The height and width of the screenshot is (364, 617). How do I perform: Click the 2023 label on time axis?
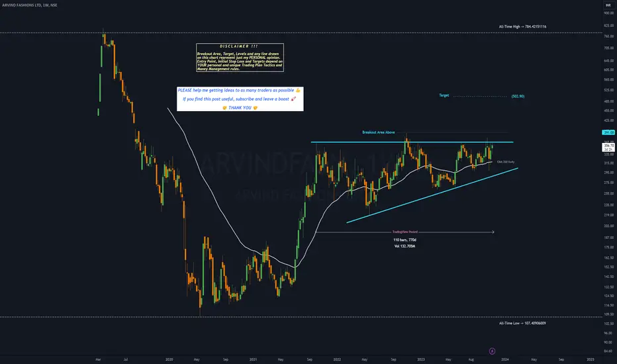coord(420,359)
